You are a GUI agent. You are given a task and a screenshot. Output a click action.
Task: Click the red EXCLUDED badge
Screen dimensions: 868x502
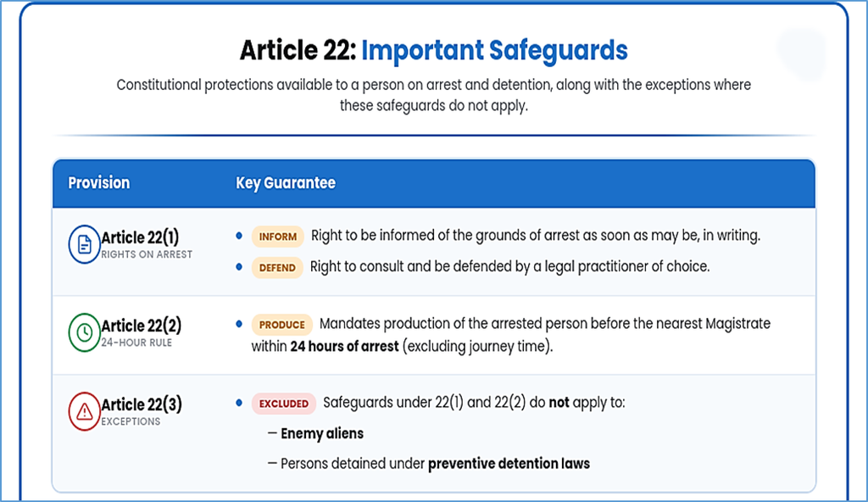pyautogui.click(x=283, y=404)
